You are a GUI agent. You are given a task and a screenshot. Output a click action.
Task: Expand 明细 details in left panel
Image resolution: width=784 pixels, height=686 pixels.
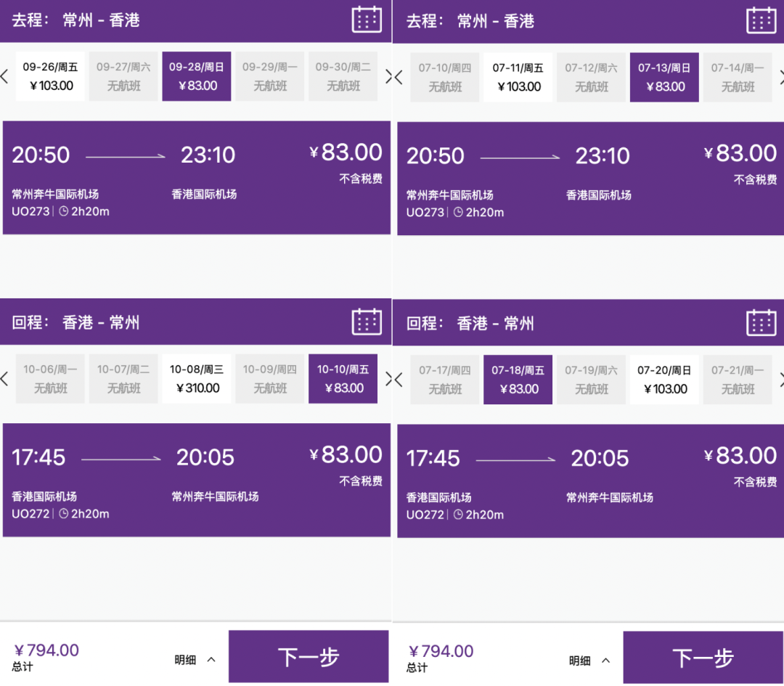tap(195, 660)
